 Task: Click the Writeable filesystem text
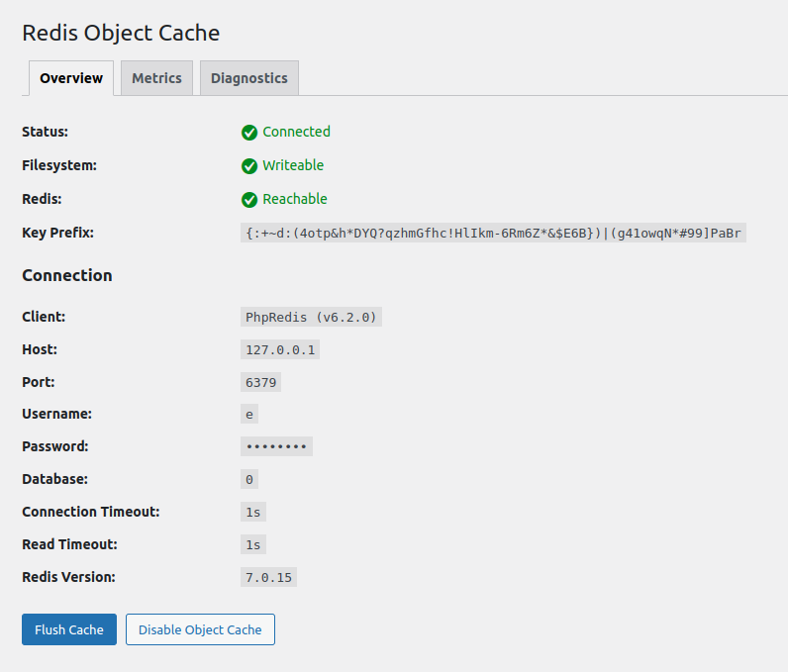click(293, 165)
